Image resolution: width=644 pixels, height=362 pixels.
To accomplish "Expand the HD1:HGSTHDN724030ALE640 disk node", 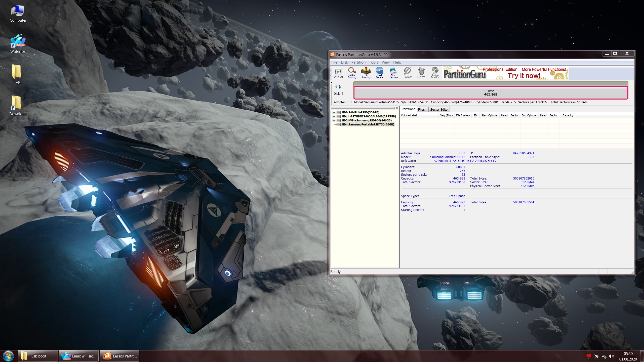I will pos(334,116).
